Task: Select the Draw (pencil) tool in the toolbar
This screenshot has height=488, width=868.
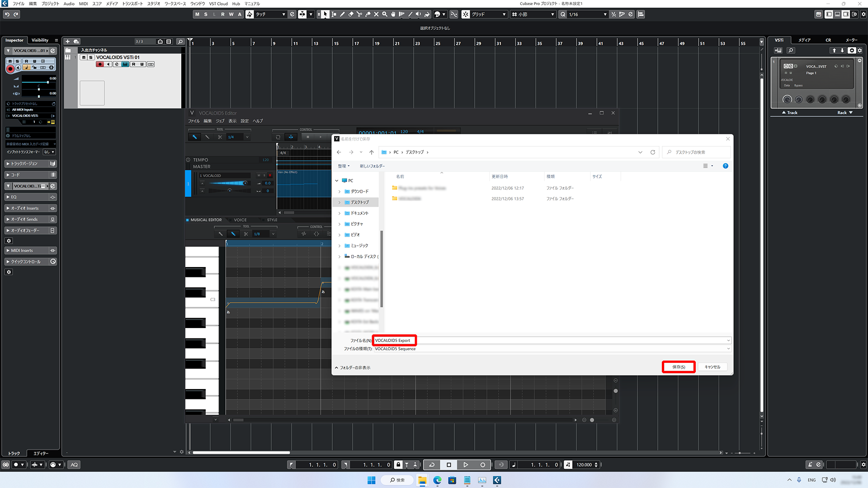Action: pyautogui.click(x=342, y=14)
